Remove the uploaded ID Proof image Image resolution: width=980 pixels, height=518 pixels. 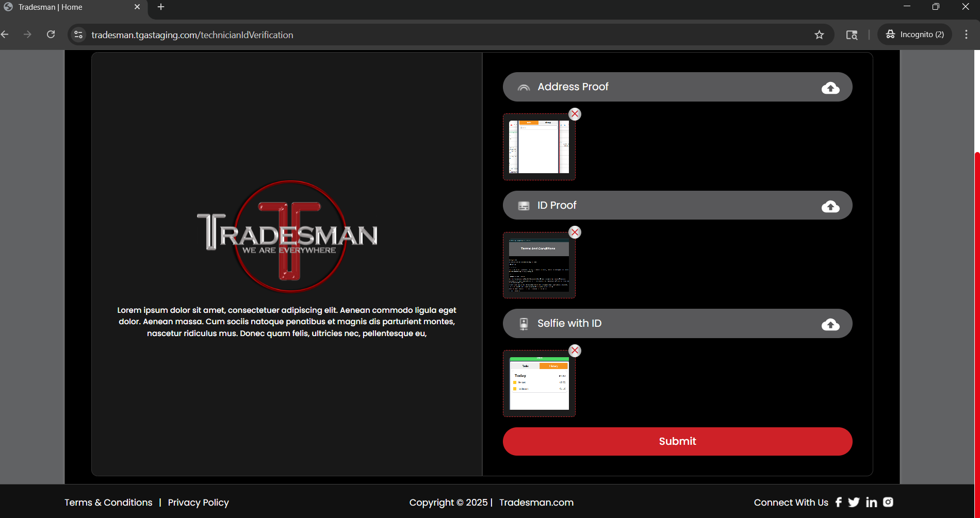click(x=575, y=232)
